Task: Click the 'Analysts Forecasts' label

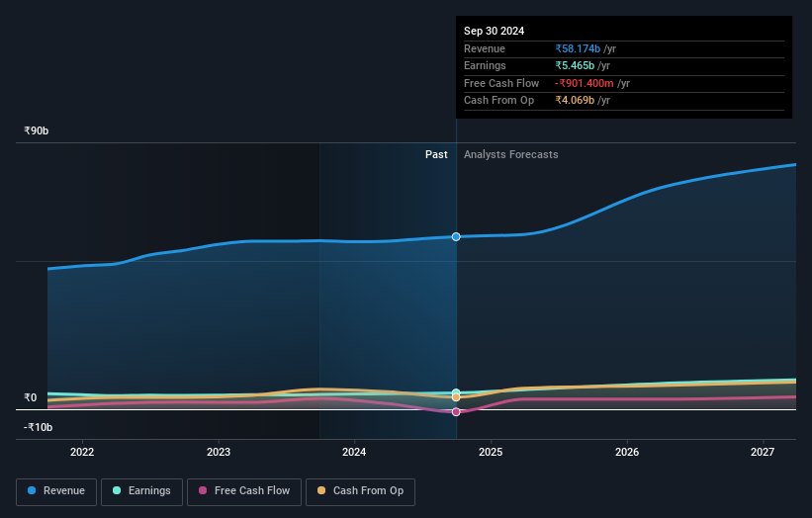Action: pos(510,154)
